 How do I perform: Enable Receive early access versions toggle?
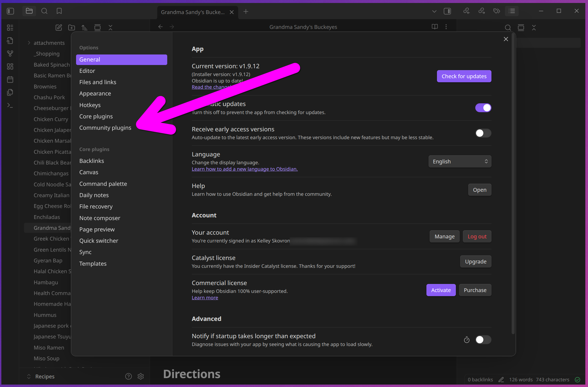pyautogui.click(x=483, y=133)
